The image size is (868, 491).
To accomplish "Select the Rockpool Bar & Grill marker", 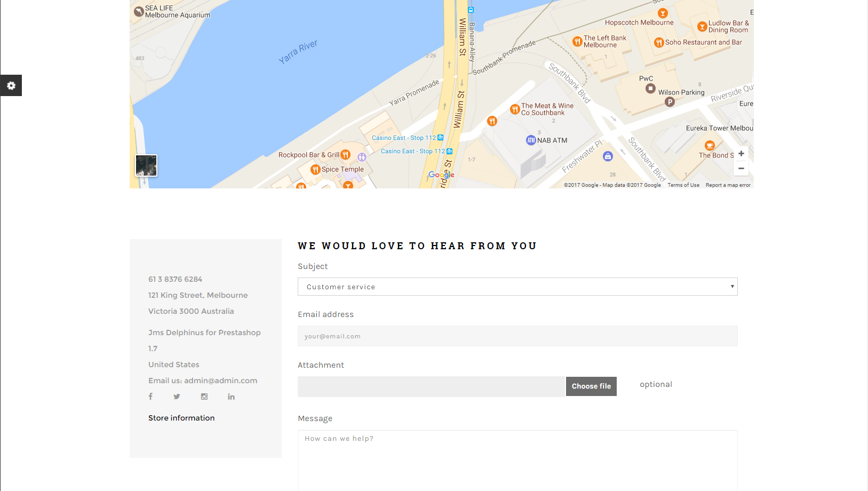I will click(346, 155).
